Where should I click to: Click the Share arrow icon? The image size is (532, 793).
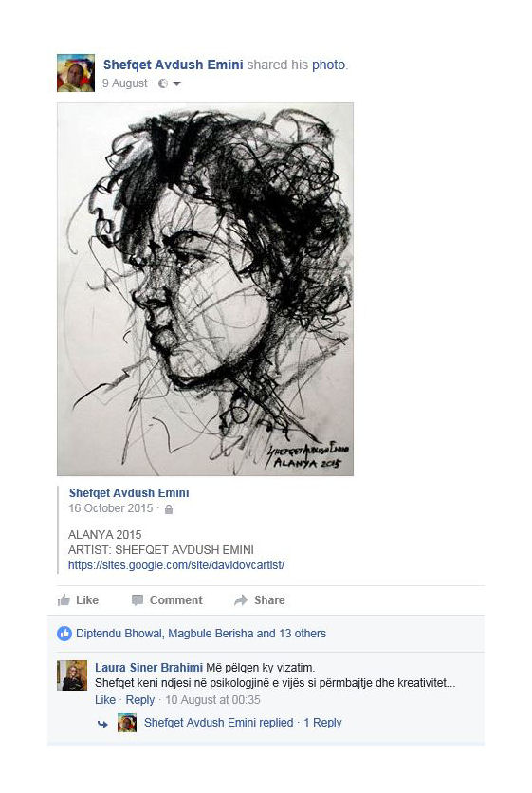241,599
